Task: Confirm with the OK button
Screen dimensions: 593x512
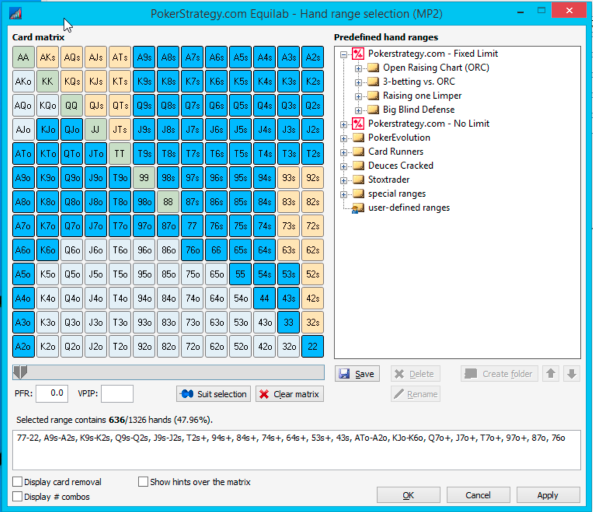Action: [408, 495]
